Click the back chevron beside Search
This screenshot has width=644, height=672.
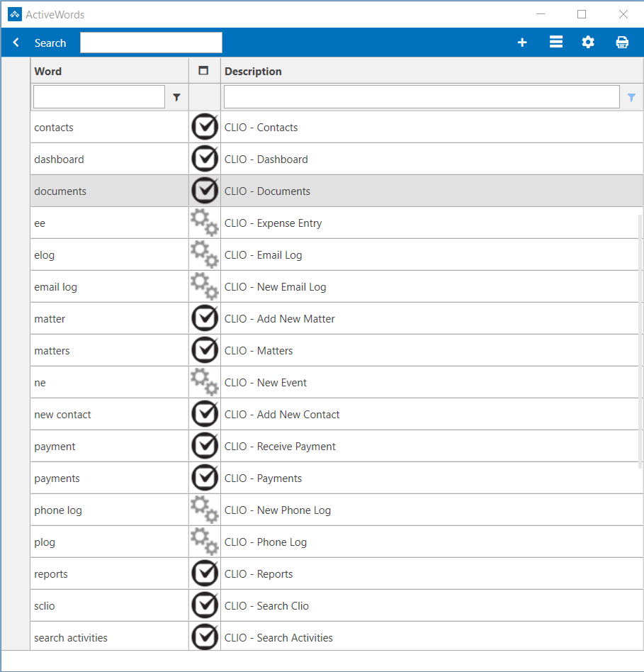(x=16, y=42)
